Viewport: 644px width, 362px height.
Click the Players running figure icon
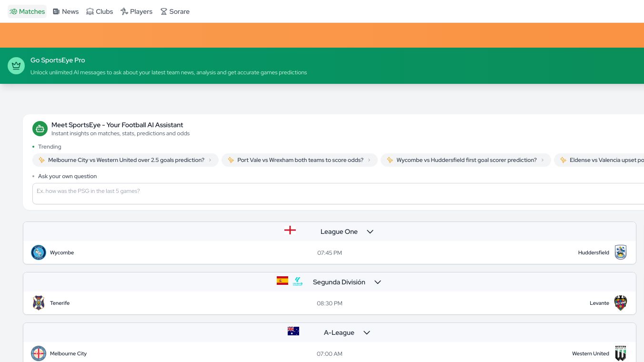[124, 11]
